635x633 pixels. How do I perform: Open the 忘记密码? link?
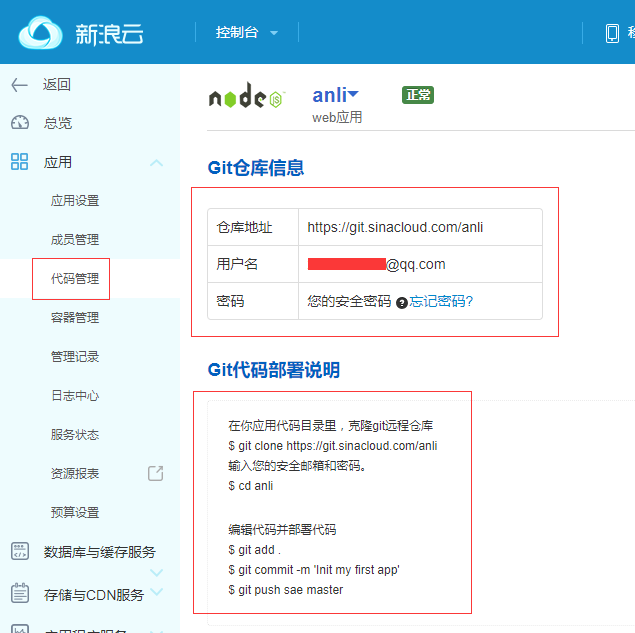441,301
